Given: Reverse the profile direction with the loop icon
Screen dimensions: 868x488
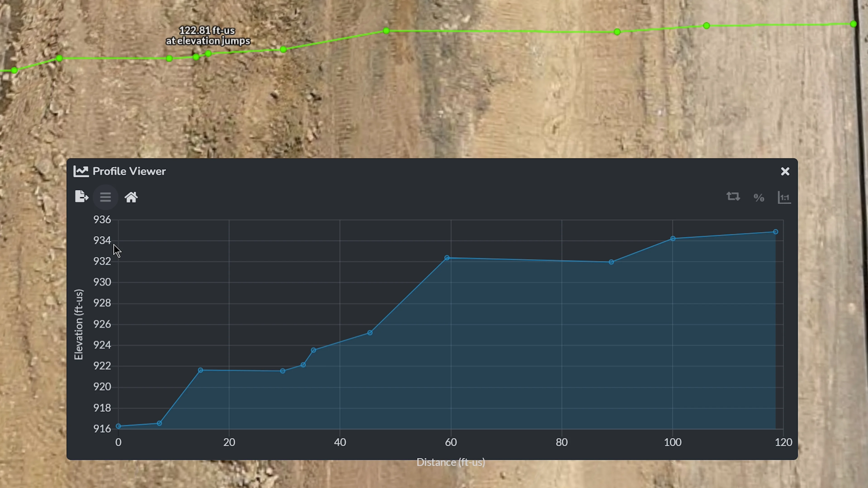Looking at the screenshot, I should (x=733, y=197).
